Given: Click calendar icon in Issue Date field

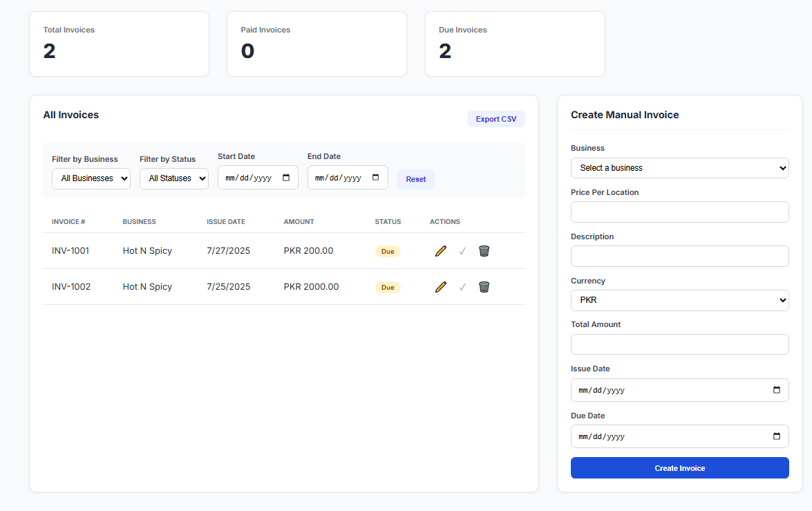Looking at the screenshot, I should click(776, 390).
